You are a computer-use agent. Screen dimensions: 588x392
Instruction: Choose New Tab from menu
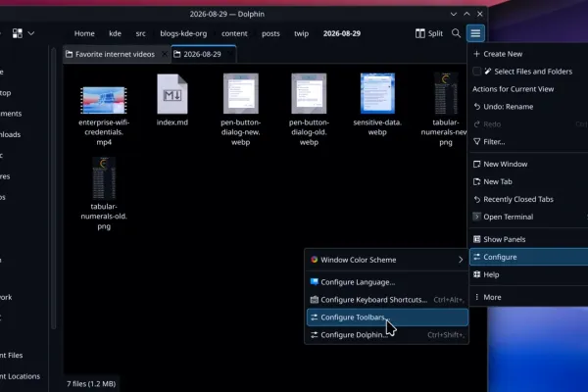pyautogui.click(x=529, y=181)
